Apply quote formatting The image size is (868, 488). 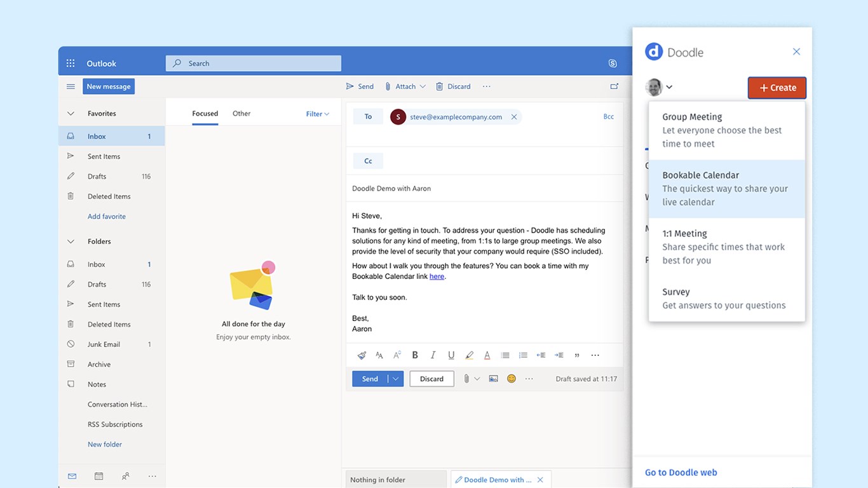point(577,355)
